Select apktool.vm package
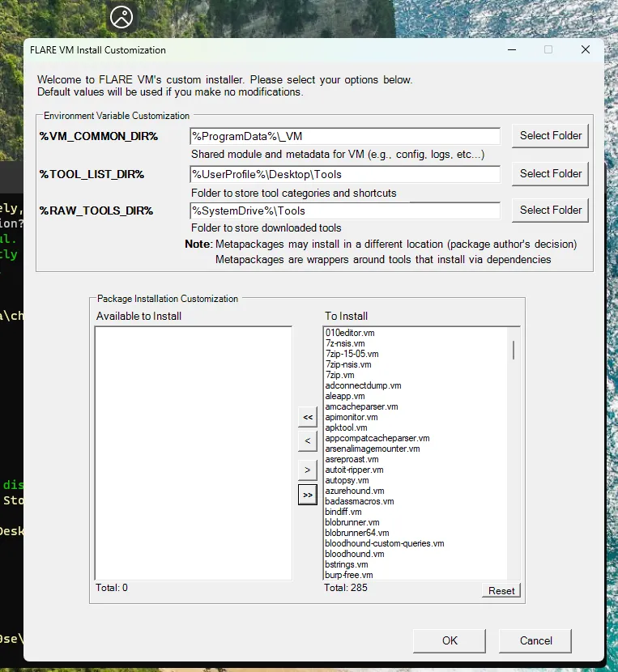Viewport: 618px width, 672px height. click(347, 427)
